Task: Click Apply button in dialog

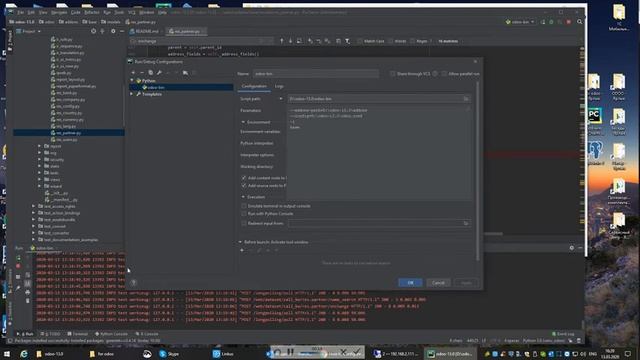Action: [x=466, y=282]
